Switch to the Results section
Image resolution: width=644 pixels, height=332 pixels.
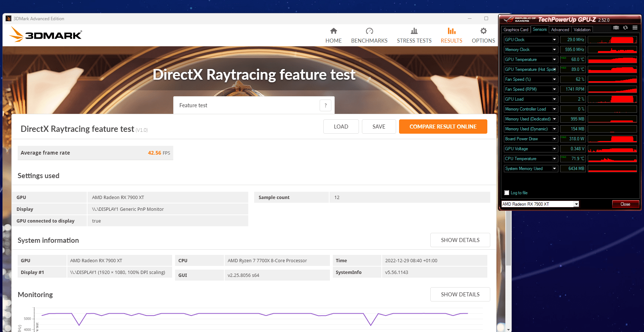click(452, 36)
